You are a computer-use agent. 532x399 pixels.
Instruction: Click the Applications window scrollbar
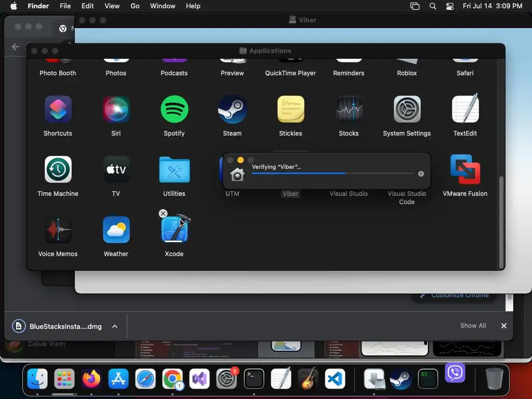(501, 222)
